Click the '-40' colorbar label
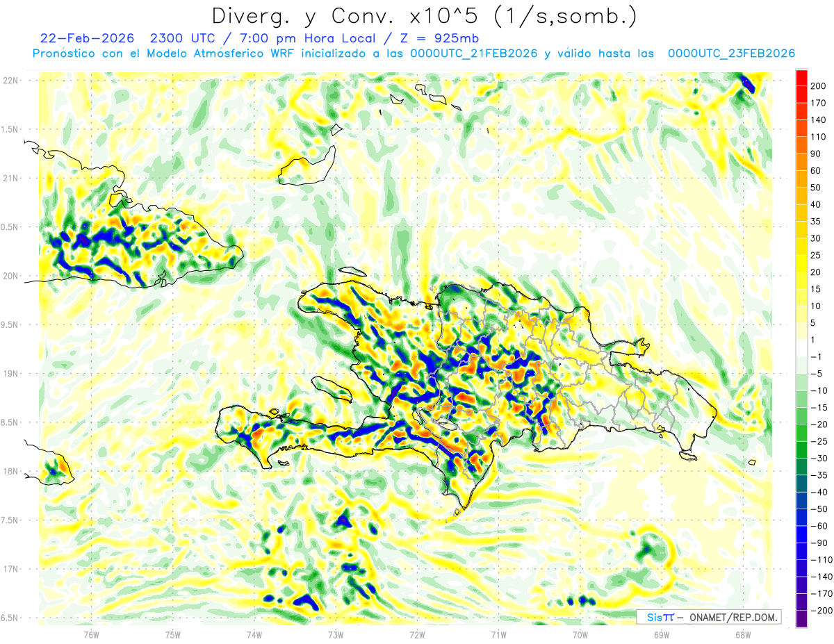The width and height of the screenshot is (834, 644). pyautogui.click(x=819, y=492)
